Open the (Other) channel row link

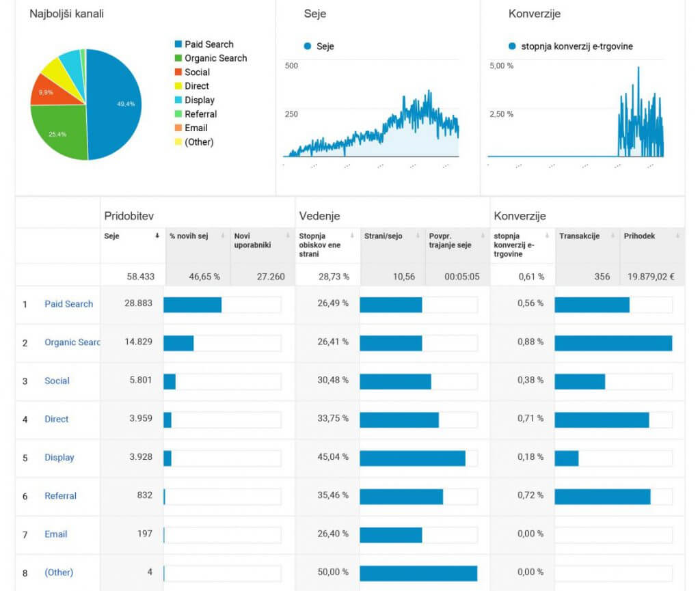click(x=58, y=572)
